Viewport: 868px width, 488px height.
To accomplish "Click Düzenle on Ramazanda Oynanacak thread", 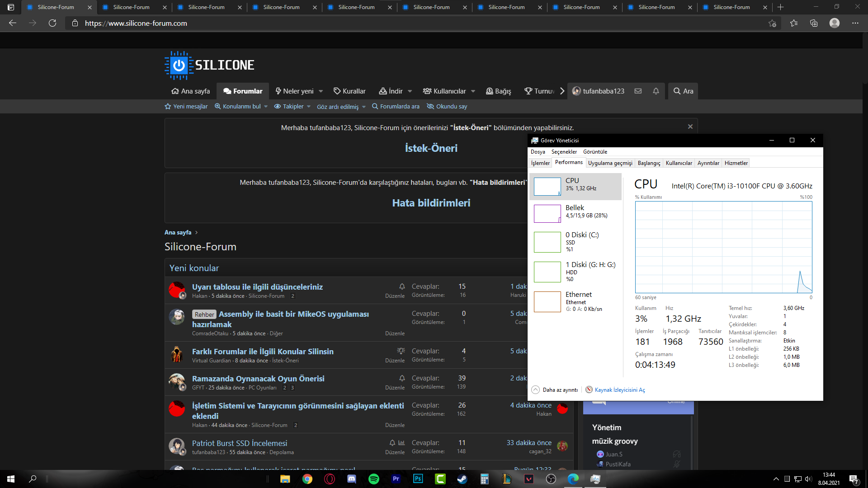I will click(x=395, y=388).
